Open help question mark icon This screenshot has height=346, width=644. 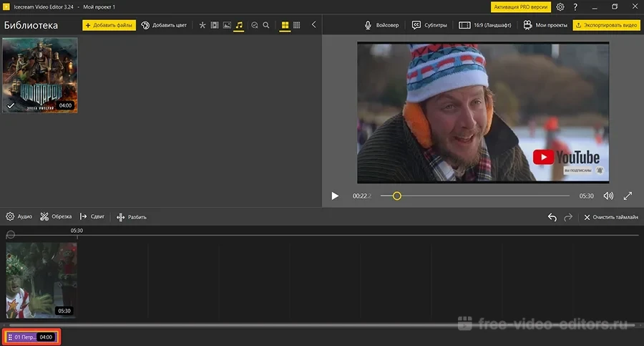(x=575, y=7)
